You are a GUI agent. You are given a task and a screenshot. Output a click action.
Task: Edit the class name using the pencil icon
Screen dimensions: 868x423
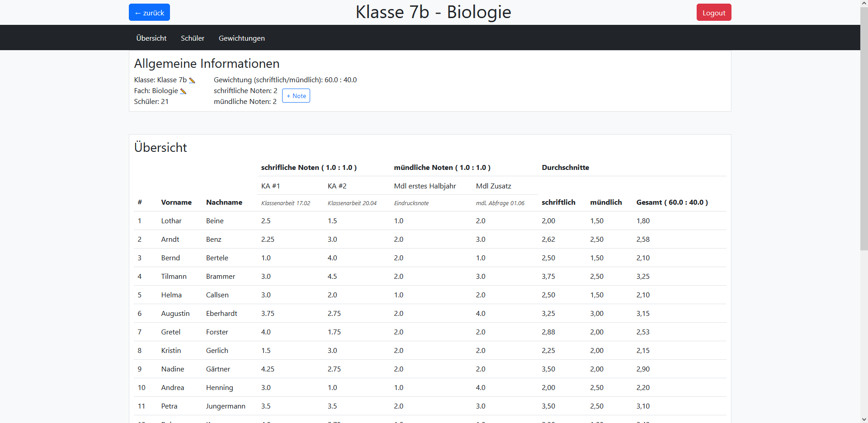click(x=192, y=80)
